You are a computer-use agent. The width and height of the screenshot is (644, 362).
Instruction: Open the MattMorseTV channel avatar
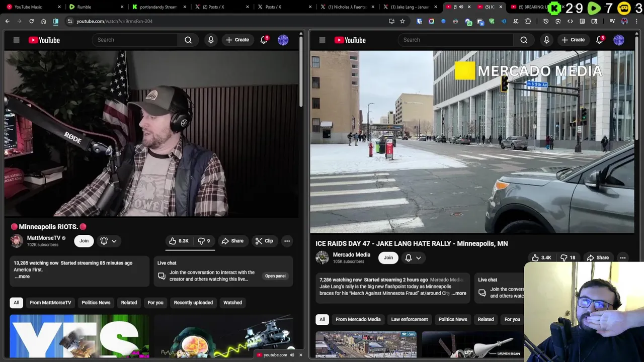[x=17, y=241]
